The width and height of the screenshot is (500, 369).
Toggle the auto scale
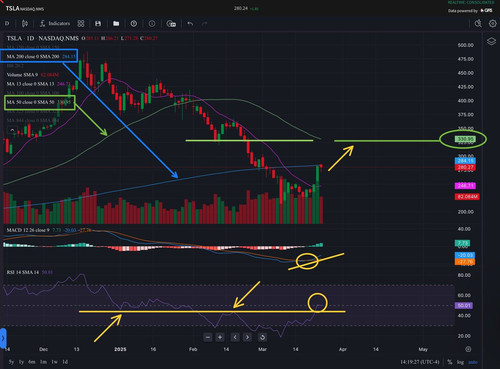473,362
